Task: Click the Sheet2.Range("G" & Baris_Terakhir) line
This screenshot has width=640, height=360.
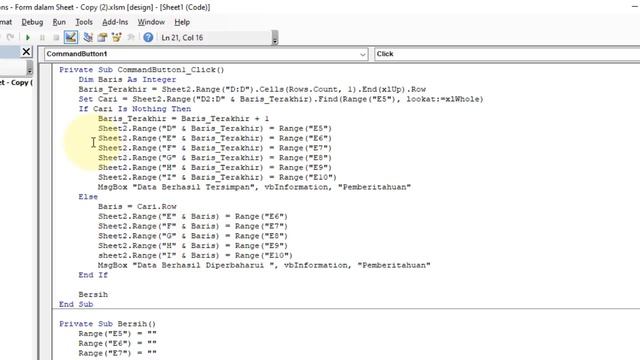Action: [x=215, y=158]
